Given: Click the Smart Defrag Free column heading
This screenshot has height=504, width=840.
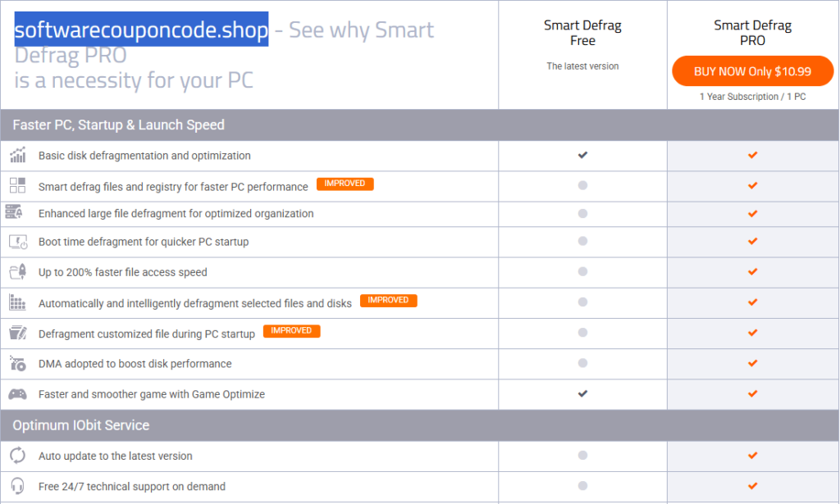Looking at the screenshot, I should [583, 33].
